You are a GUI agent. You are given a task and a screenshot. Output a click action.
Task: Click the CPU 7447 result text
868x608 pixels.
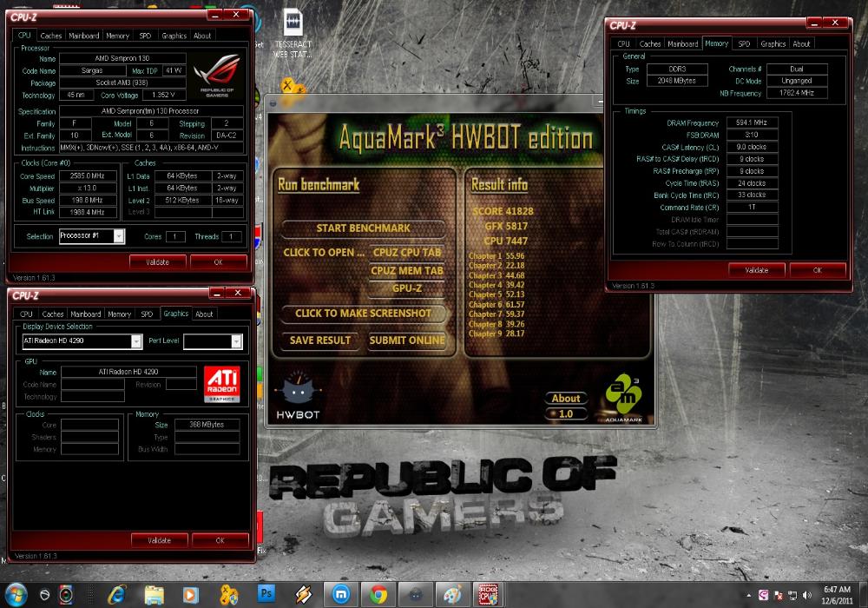coord(506,241)
